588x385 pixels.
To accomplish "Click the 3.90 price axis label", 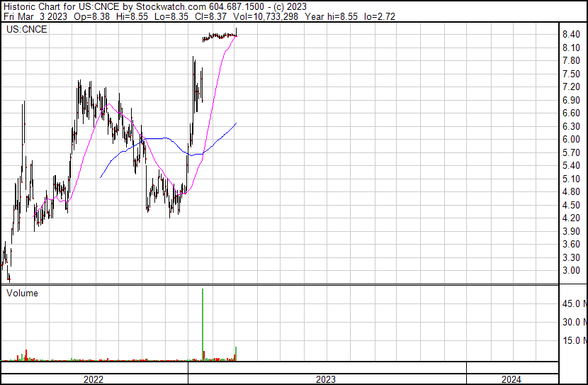I will click(x=571, y=231).
